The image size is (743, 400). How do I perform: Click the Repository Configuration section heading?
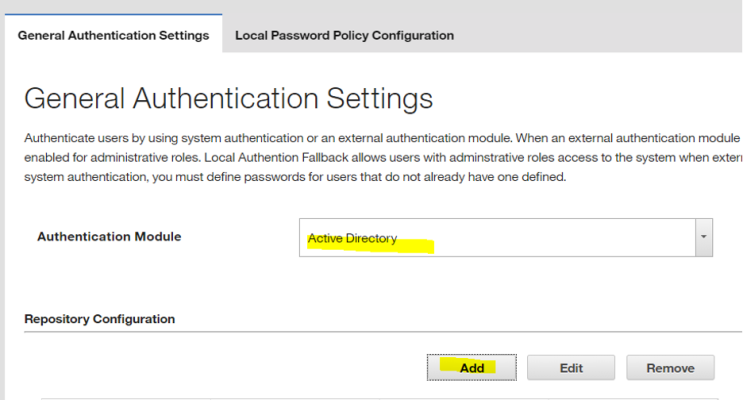click(x=100, y=319)
